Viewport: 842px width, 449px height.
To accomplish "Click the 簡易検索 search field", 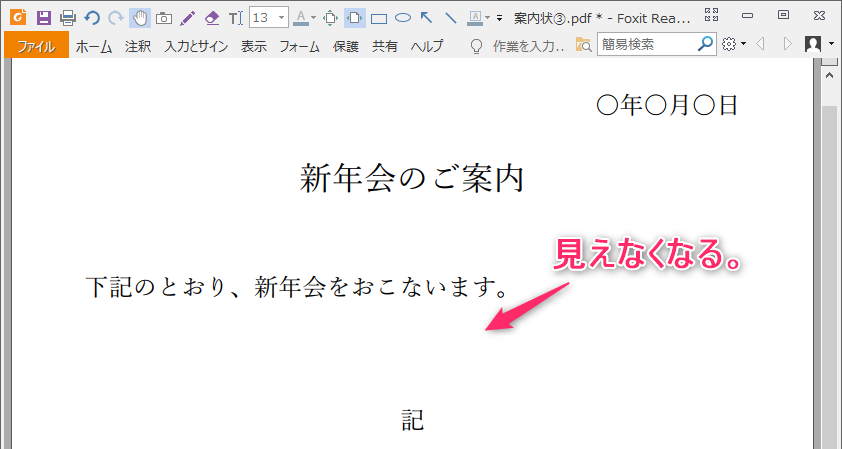I will [647, 44].
